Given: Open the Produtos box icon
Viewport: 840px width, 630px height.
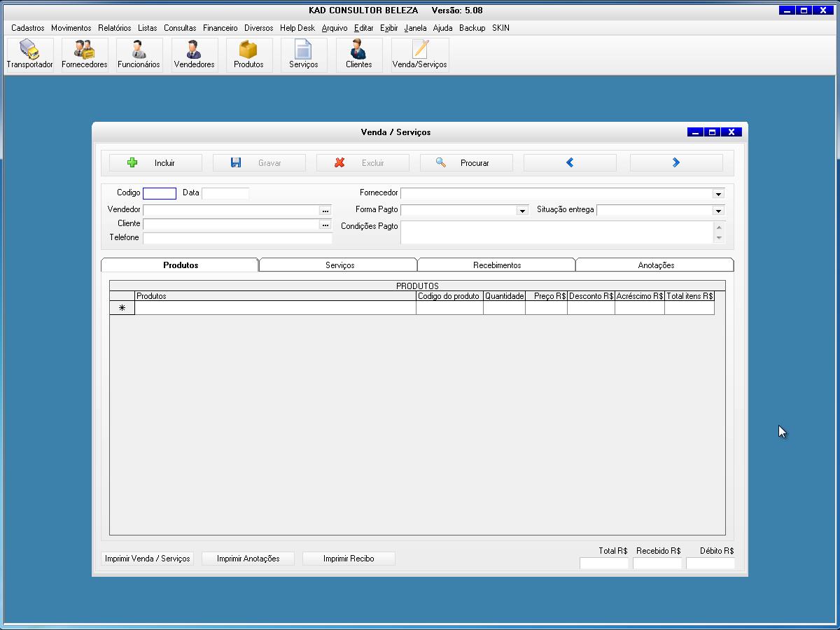Looking at the screenshot, I should (248, 55).
